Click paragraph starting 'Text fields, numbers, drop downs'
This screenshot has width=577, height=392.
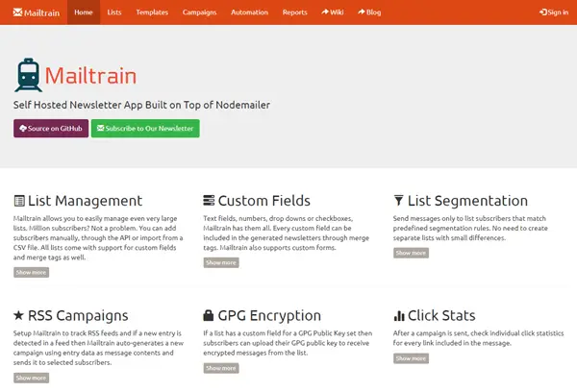287,233
